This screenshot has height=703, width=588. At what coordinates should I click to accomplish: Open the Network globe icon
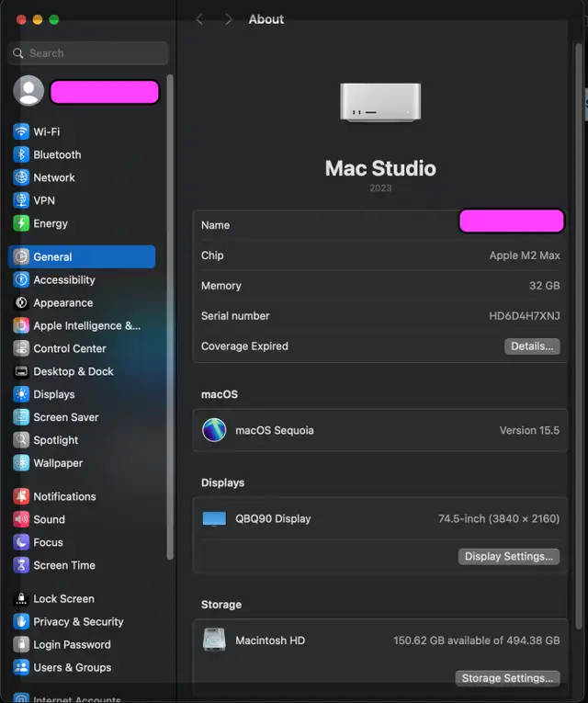pyautogui.click(x=21, y=177)
